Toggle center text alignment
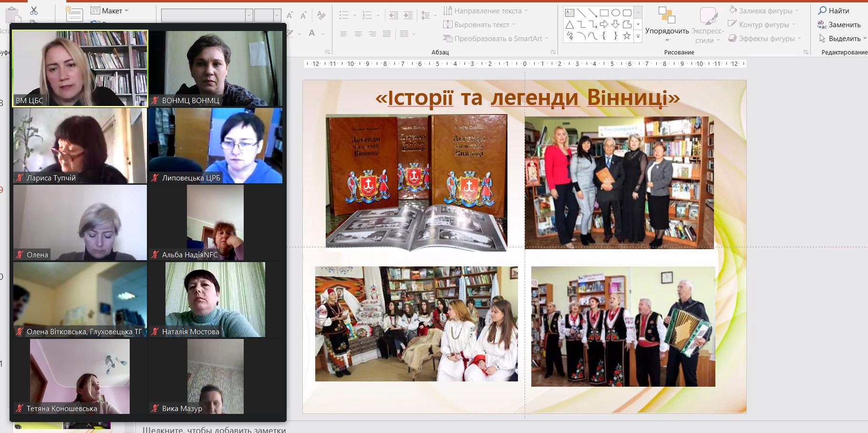This screenshot has width=868, height=433. 358,34
